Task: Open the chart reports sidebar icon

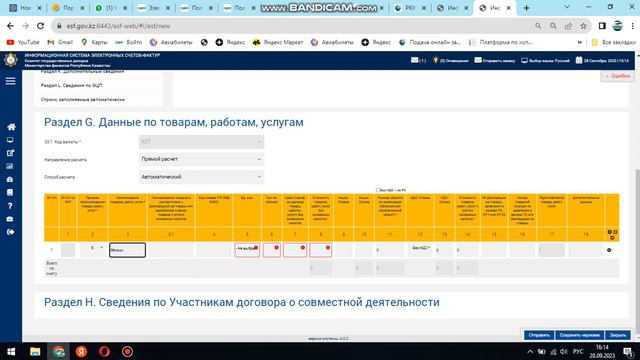Action: (10, 166)
